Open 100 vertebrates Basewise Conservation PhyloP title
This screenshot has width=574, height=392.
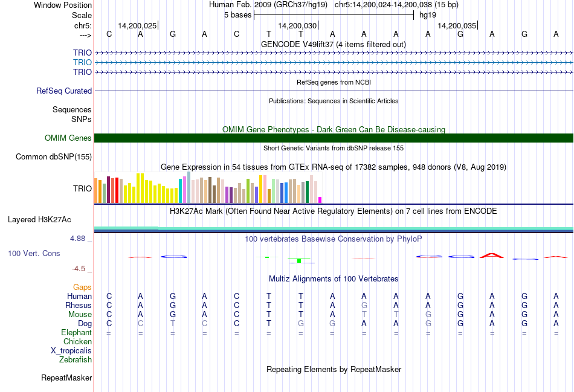(334, 239)
